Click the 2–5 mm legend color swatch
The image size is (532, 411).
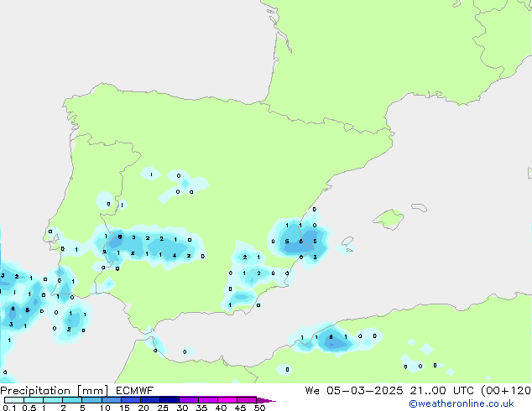pyautogui.click(x=72, y=400)
